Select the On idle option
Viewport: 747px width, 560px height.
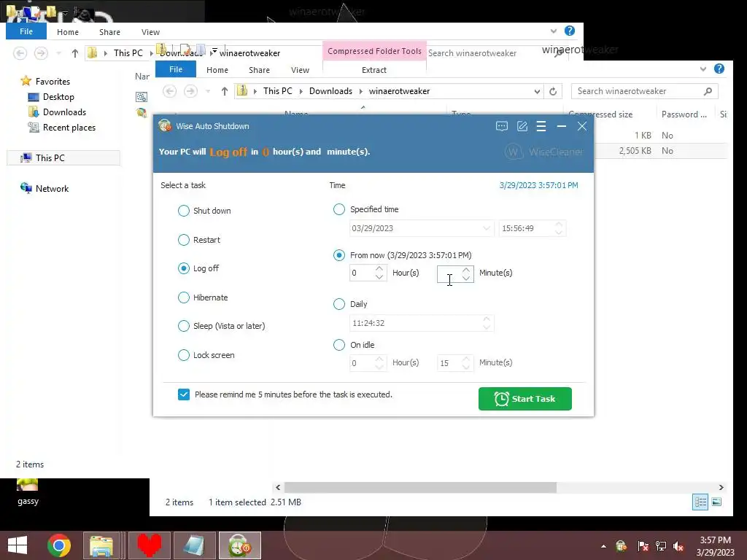click(338, 345)
